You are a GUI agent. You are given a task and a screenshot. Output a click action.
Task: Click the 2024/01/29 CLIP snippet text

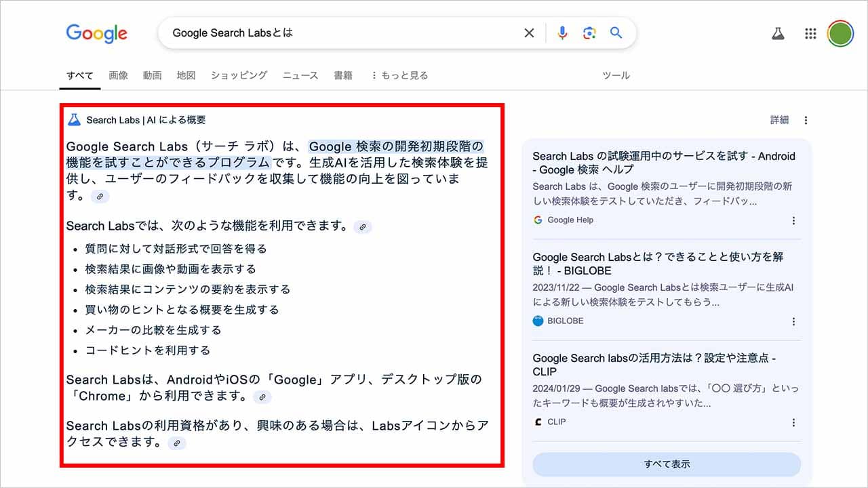[666, 395]
